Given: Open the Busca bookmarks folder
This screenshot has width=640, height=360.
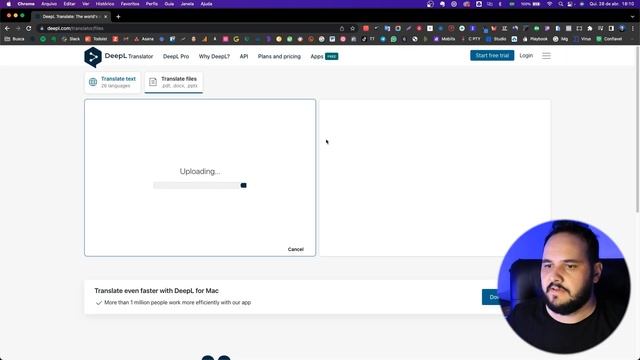Looking at the screenshot, I should (14, 39).
